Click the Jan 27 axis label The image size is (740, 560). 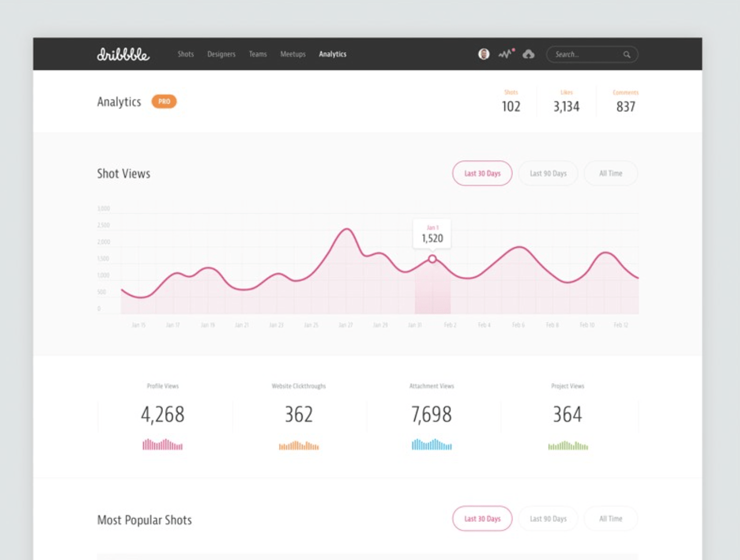click(x=346, y=325)
